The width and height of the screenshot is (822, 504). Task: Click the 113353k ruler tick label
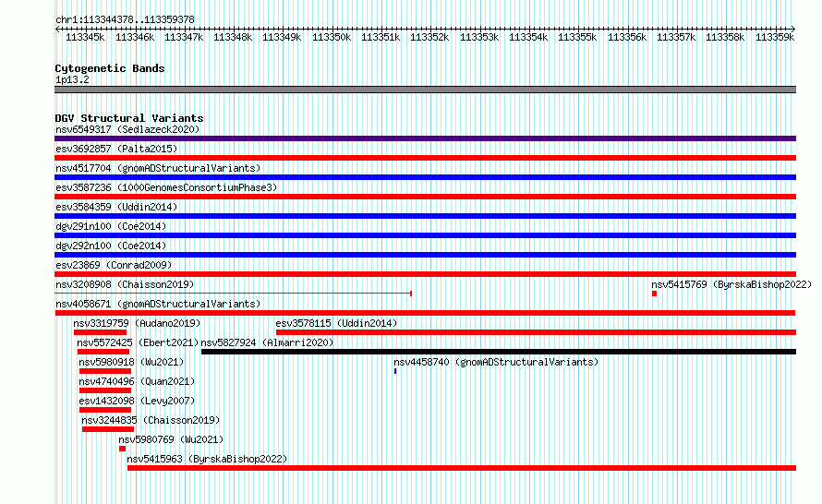[x=479, y=38]
